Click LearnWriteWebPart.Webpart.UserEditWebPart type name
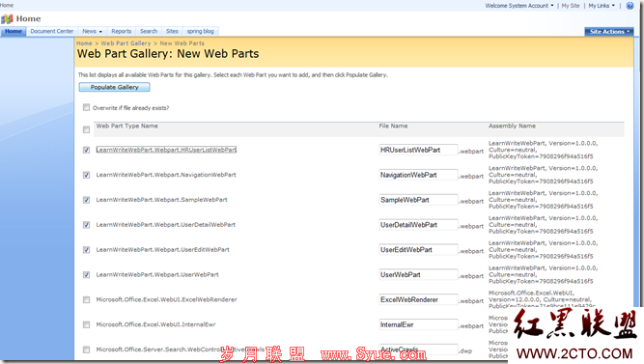 (x=162, y=249)
